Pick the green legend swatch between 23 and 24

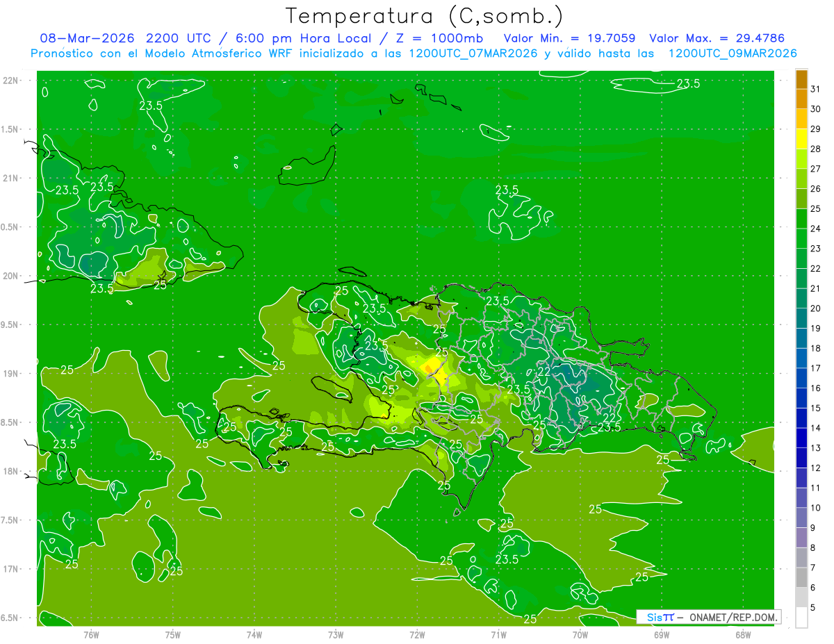point(801,238)
